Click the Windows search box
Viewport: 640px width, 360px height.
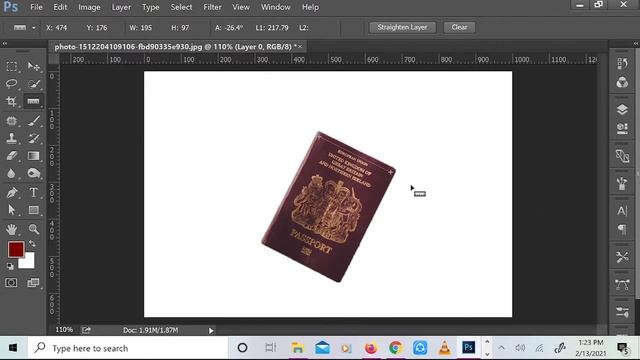pyautogui.click(x=129, y=348)
